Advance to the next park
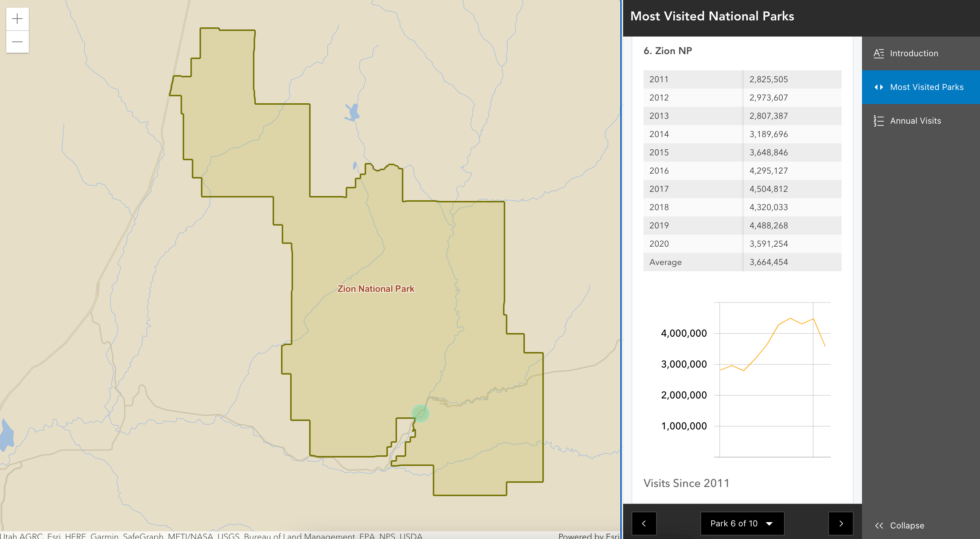The height and width of the screenshot is (539, 980). [x=841, y=524]
